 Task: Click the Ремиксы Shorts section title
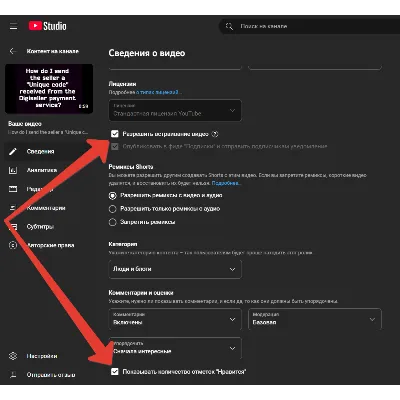(x=131, y=167)
